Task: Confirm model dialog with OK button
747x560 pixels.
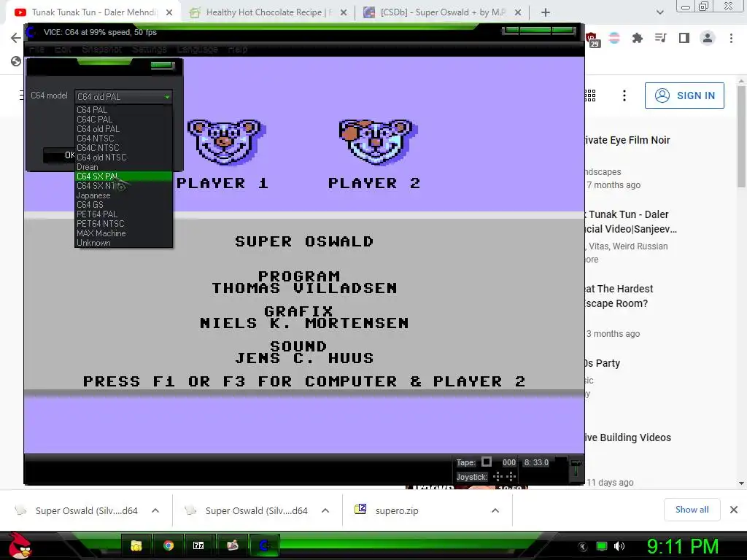Action: [60, 155]
